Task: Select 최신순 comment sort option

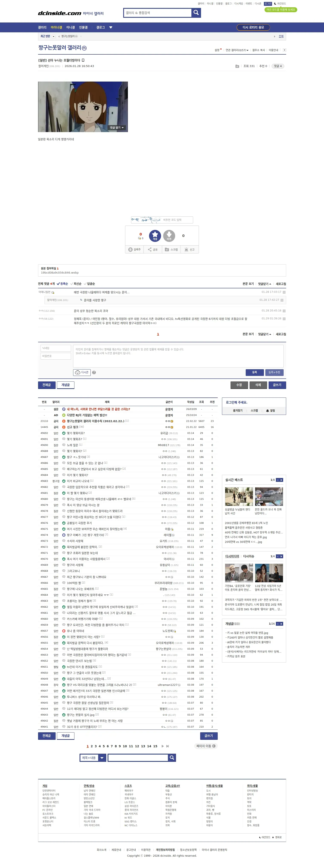Action: click(x=76, y=284)
